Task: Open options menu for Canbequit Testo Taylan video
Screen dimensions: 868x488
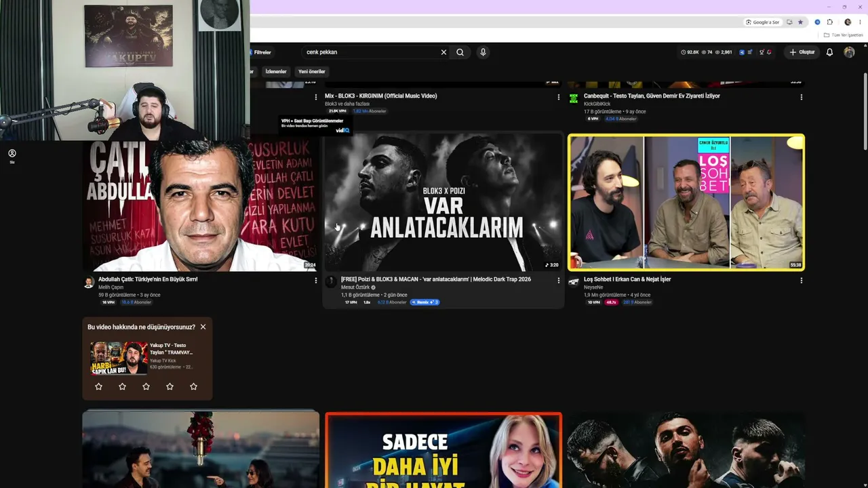Action: tap(802, 97)
